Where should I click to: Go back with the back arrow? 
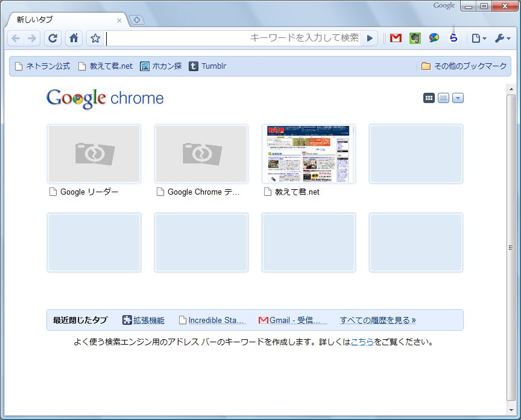pyautogui.click(x=16, y=39)
